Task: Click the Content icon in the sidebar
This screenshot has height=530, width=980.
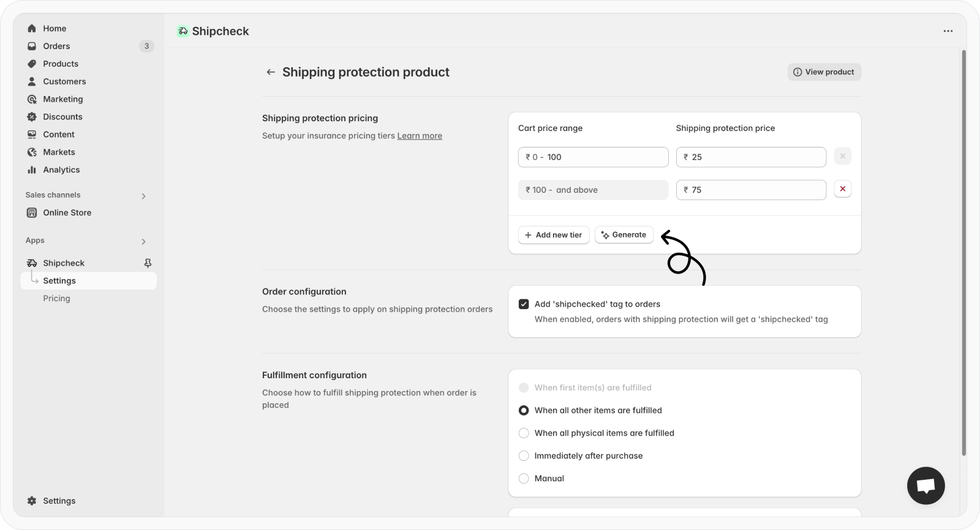Action: (x=32, y=135)
